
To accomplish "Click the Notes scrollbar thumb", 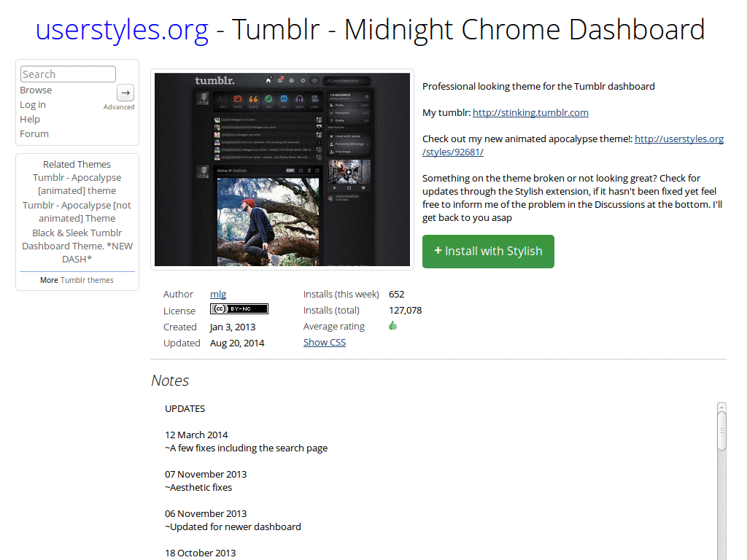I will pyautogui.click(x=721, y=431).
